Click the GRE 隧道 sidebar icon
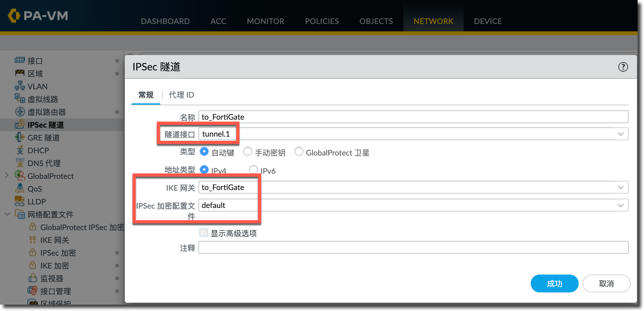This screenshot has height=311, width=644. (x=20, y=137)
